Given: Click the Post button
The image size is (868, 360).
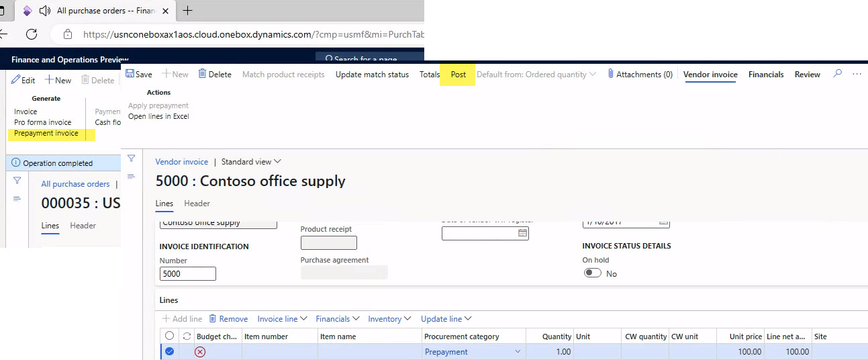Looking at the screenshot, I should [459, 75].
